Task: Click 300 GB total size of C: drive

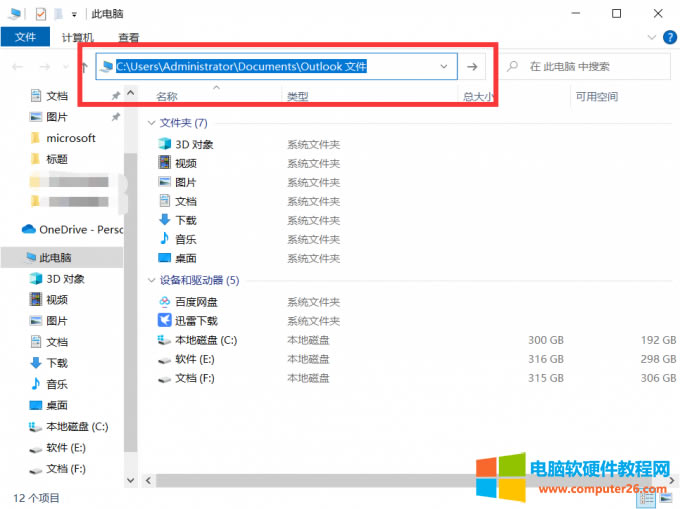Action: coord(546,340)
